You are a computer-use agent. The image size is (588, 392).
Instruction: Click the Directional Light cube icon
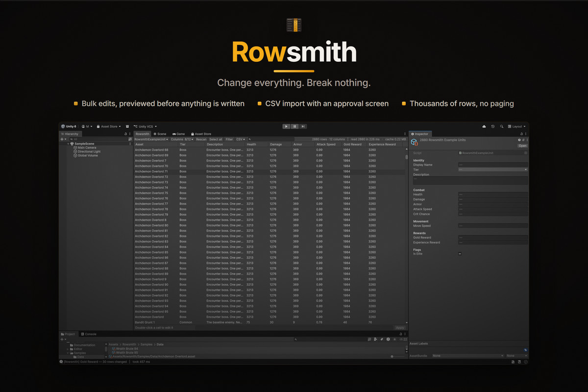(75, 151)
